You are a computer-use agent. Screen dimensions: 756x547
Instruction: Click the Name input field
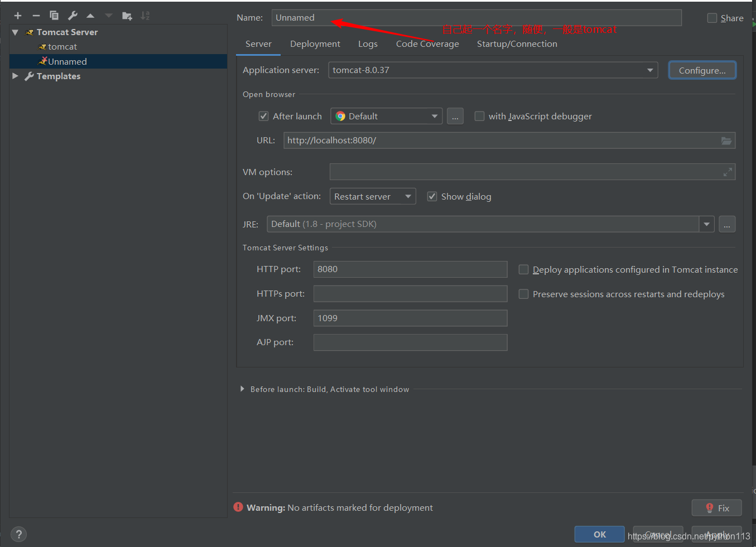click(476, 18)
